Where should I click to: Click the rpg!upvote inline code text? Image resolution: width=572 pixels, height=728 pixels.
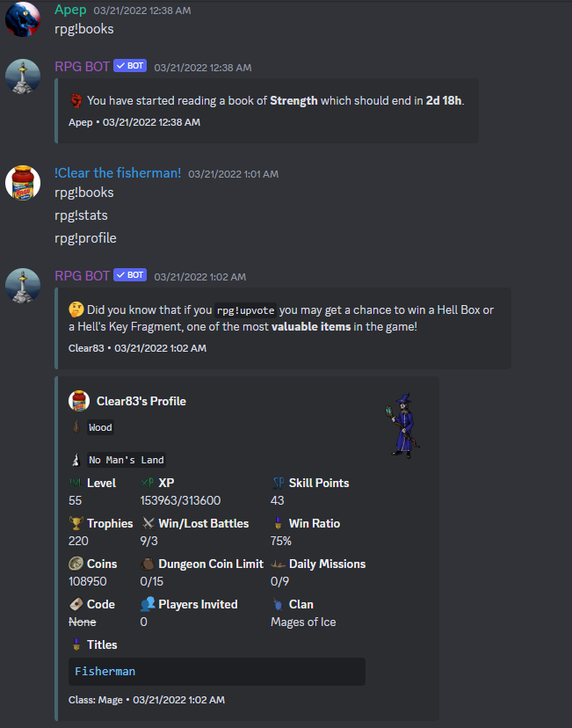tap(245, 310)
